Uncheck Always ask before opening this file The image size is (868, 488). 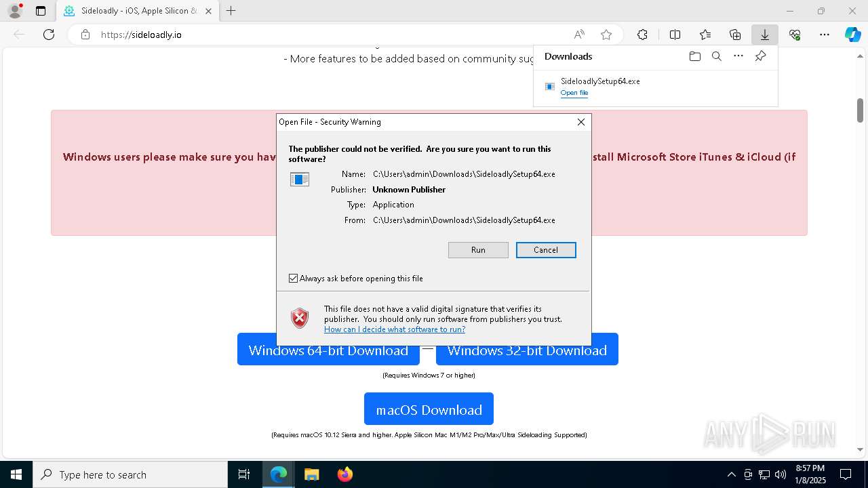(x=293, y=279)
